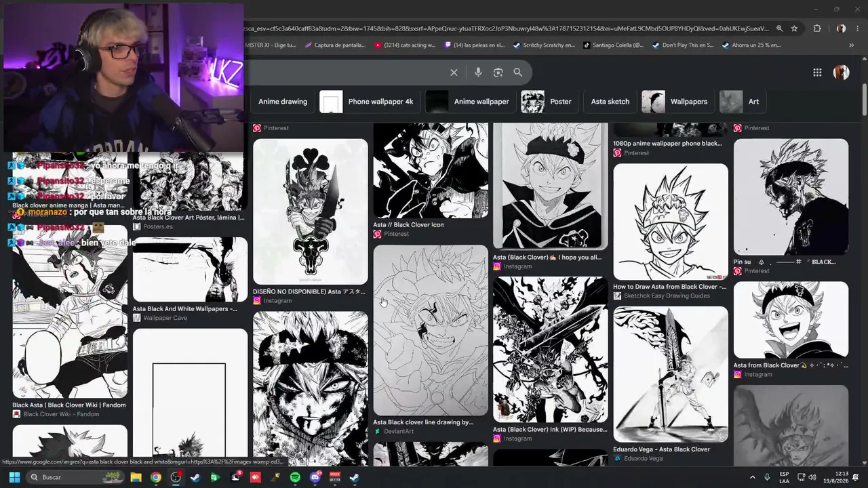Bookmark this page with the star icon

(x=794, y=28)
